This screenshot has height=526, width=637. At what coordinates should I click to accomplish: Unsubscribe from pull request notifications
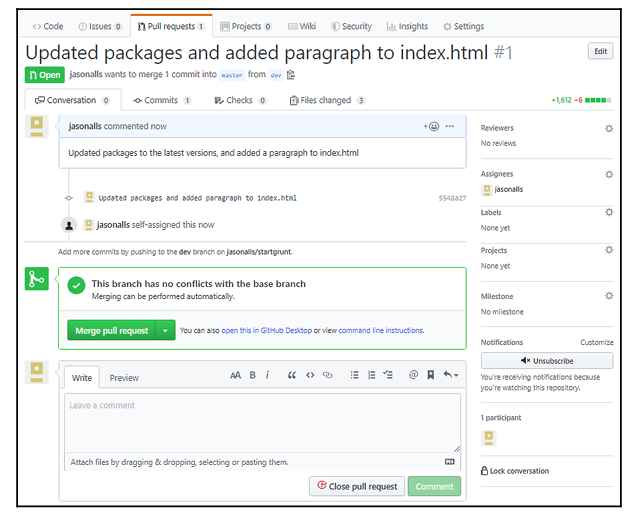click(546, 361)
